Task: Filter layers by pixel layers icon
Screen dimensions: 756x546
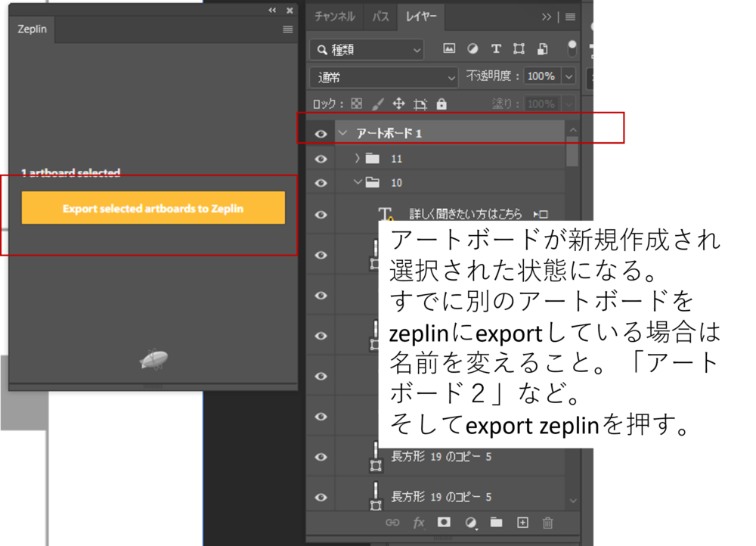Action: click(x=449, y=48)
